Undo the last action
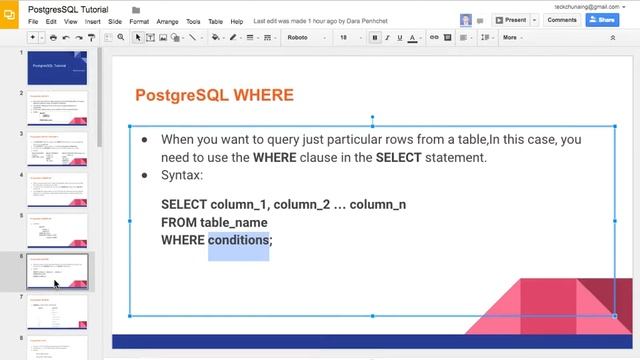The width and height of the screenshot is (640, 360). click(x=66, y=38)
